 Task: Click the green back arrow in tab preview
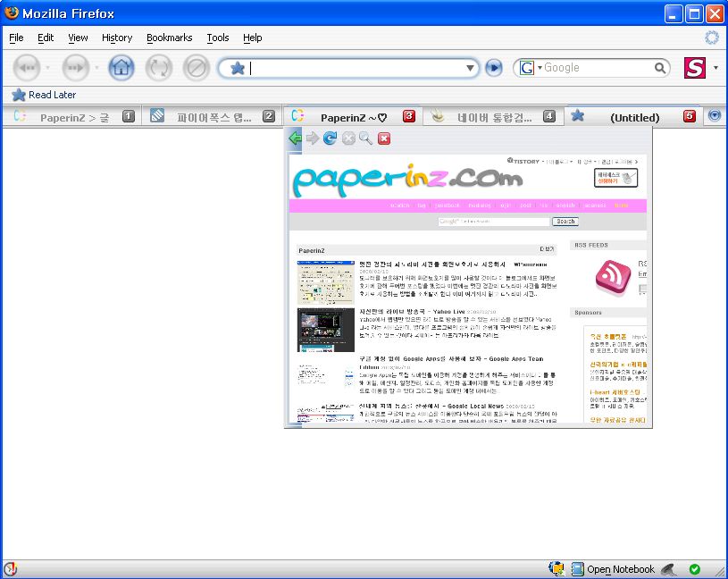295,138
